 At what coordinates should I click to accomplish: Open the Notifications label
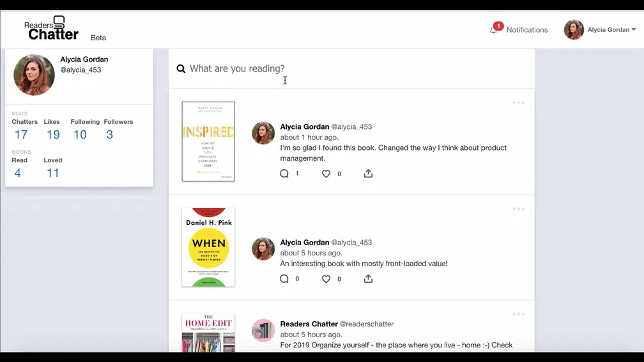click(527, 30)
